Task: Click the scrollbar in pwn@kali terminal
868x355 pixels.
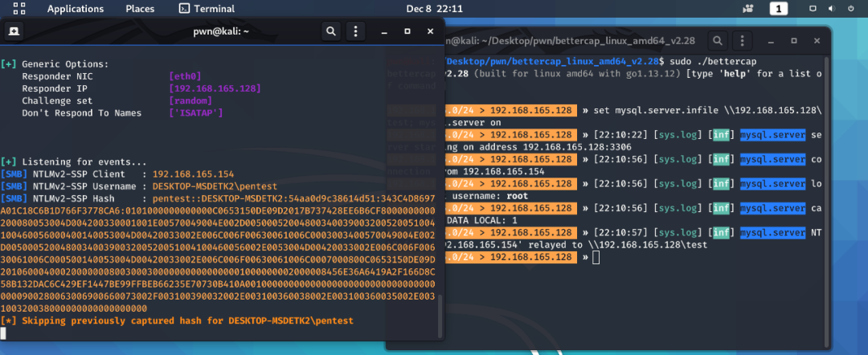Action: pos(440,315)
